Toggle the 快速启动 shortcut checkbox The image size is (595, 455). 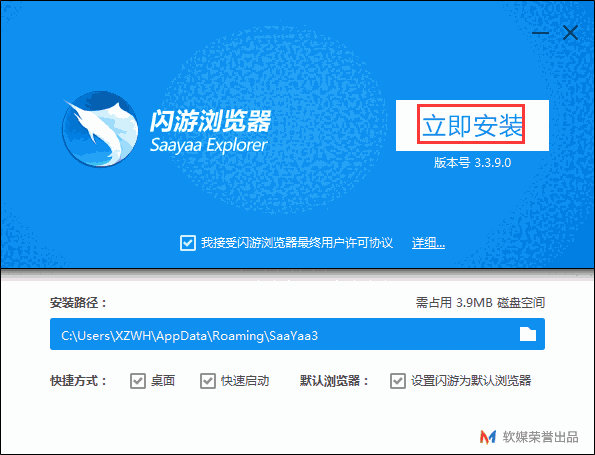tap(208, 381)
